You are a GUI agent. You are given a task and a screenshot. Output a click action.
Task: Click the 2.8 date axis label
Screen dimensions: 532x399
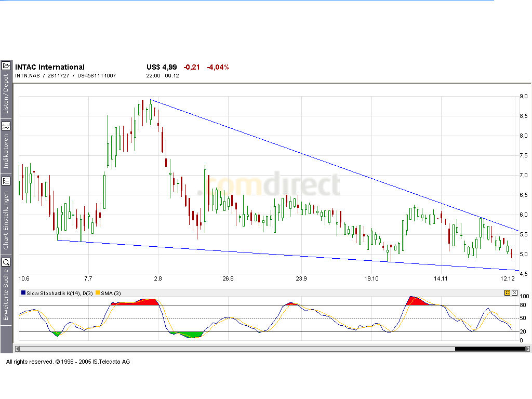coord(158,278)
